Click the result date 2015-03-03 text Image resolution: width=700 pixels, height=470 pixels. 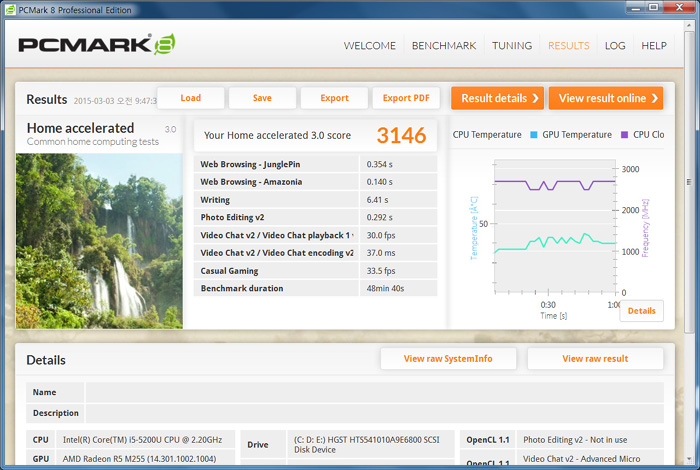(115, 101)
